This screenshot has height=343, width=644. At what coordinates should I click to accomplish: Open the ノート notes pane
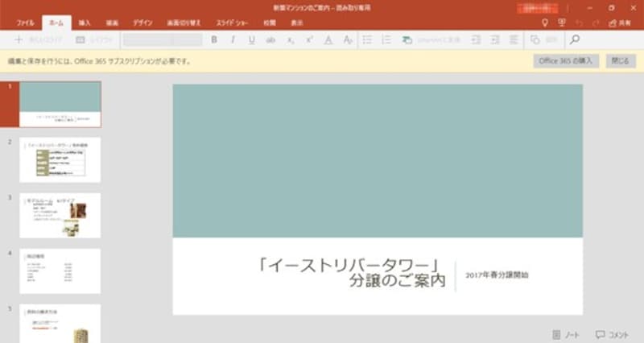[x=566, y=334]
